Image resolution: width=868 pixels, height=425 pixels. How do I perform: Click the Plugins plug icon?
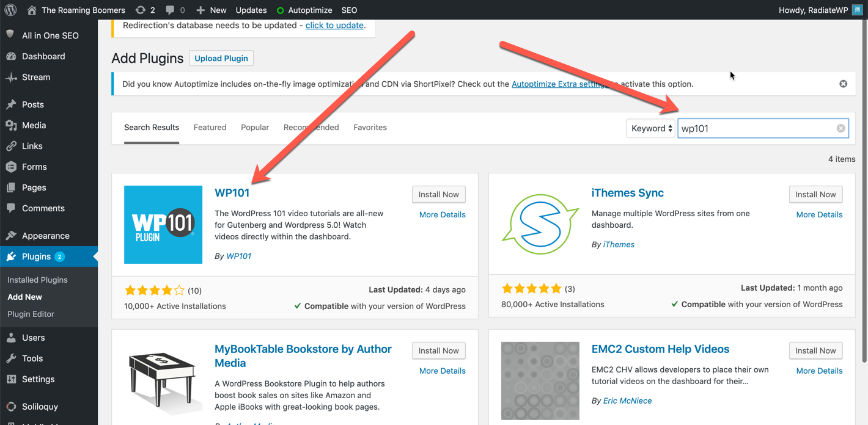pyautogui.click(x=11, y=256)
